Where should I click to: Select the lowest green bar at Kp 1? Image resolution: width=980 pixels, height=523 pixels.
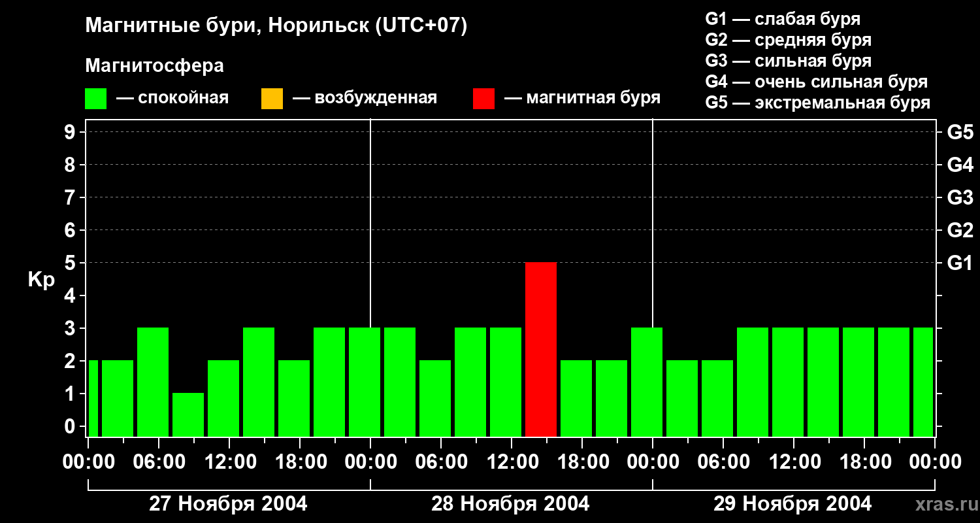click(x=188, y=414)
